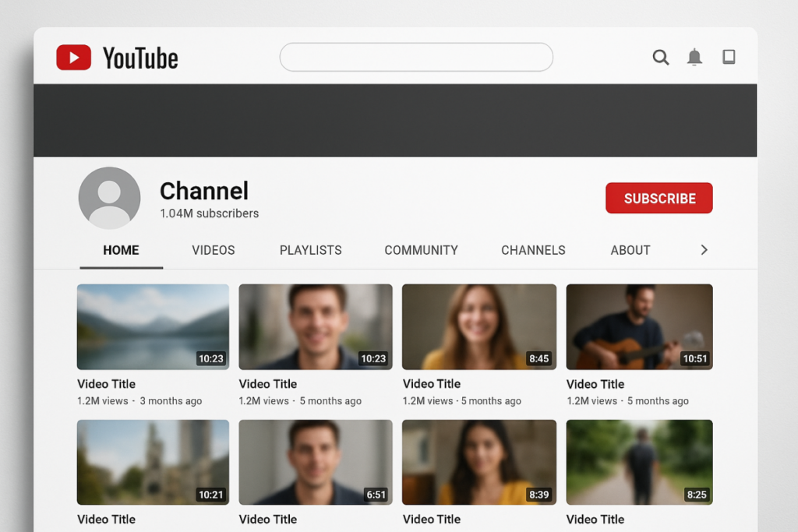The height and width of the screenshot is (532, 798).
Task: Focus the search input field
Action: click(416, 57)
